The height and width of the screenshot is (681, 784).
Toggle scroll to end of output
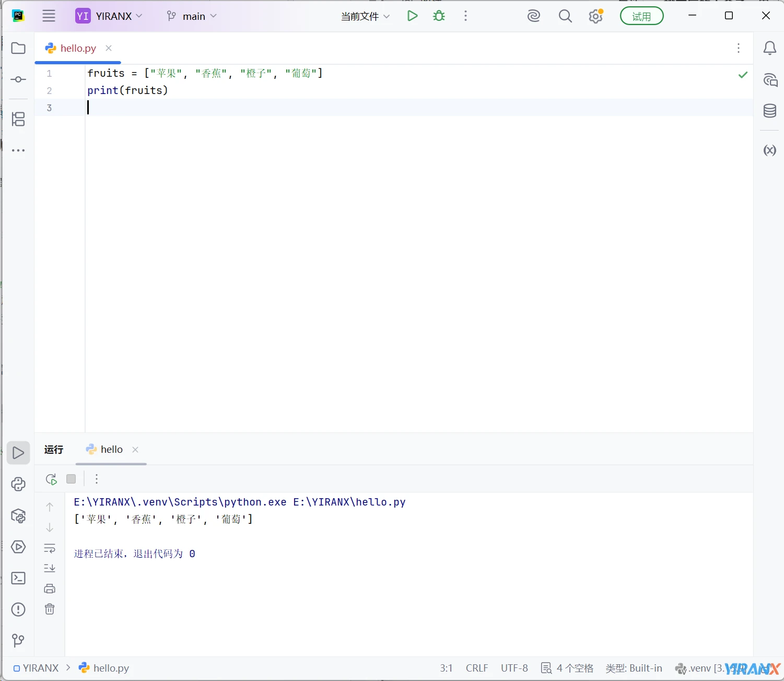pos(50,568)
